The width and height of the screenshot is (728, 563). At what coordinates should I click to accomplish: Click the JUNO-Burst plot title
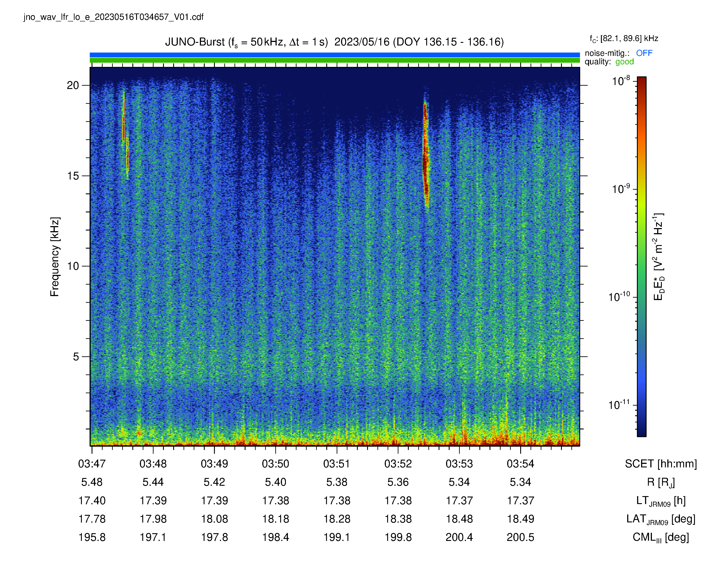(x=334, y=42)
